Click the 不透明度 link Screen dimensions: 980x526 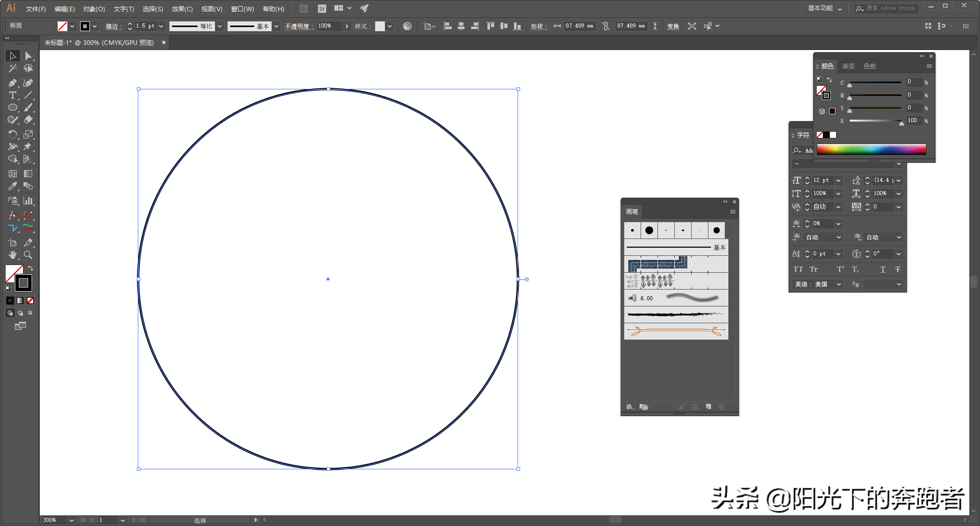(x=297, y=27)
